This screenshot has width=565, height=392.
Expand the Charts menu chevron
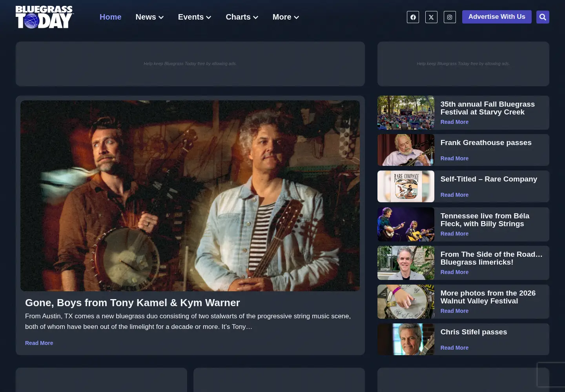[x=255, y=17]
